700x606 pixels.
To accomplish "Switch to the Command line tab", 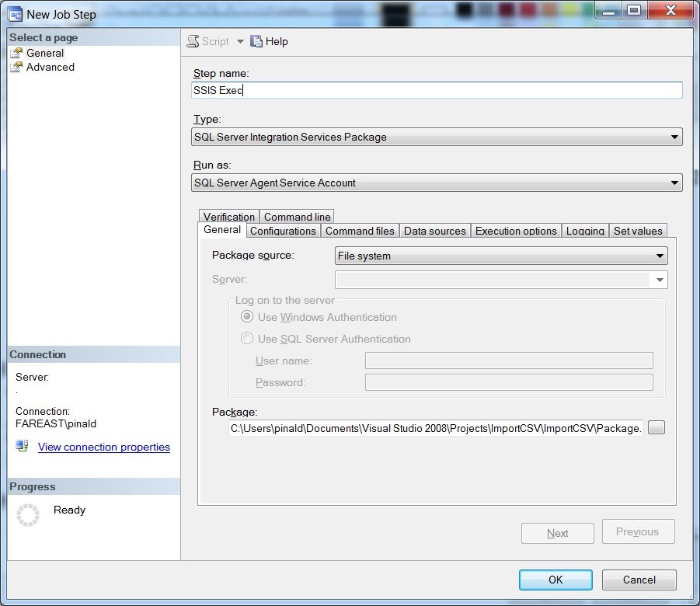I will [x=297, y=217].
